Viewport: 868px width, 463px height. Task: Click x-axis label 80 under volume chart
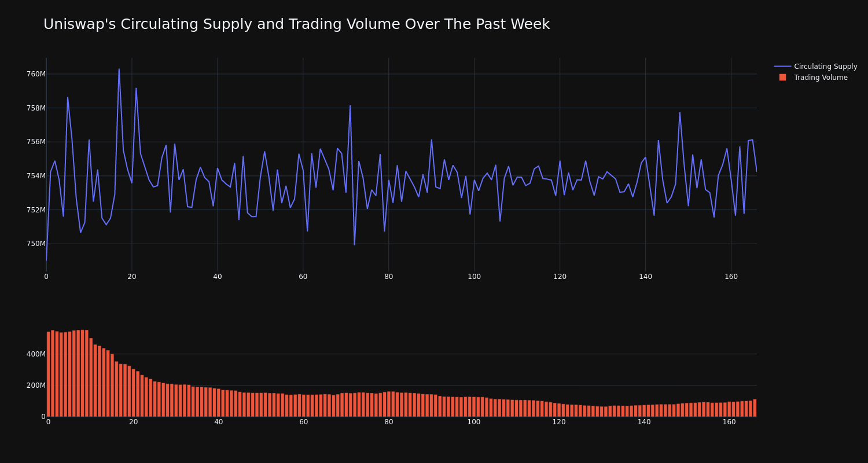tap(389, 422)
